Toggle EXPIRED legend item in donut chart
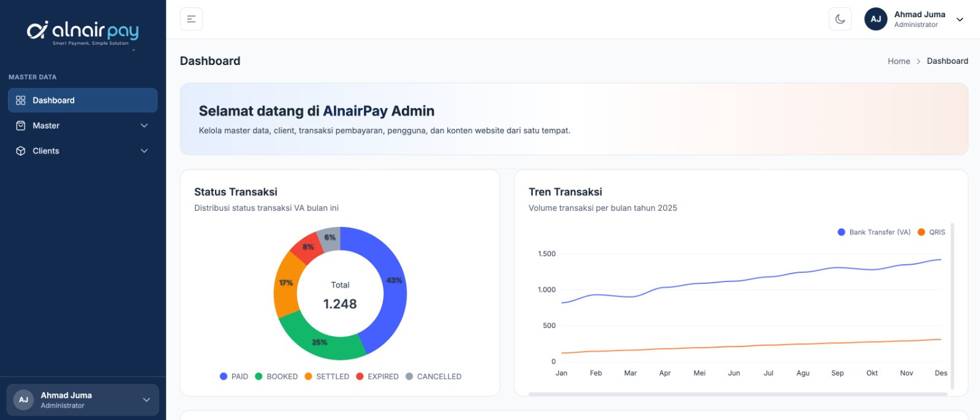Viewport: 980px width, 420px height. (377, 376)
